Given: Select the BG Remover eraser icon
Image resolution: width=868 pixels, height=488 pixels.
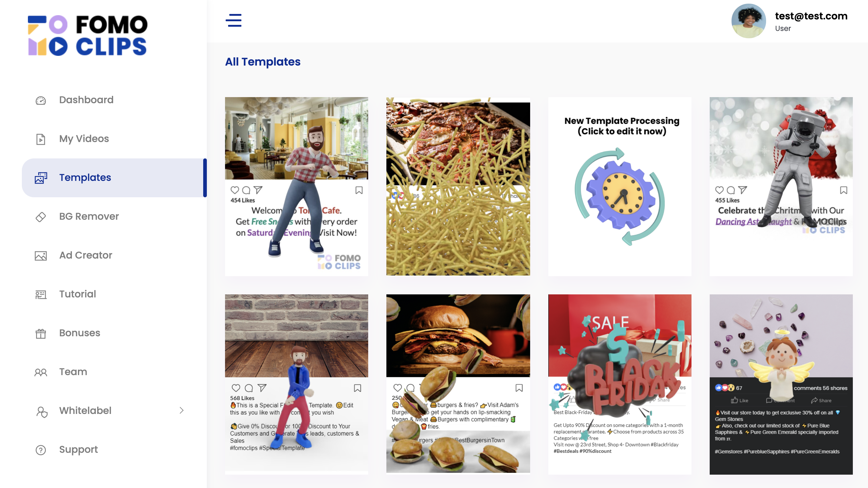Looking at the screenshot, I should [41, 216].
